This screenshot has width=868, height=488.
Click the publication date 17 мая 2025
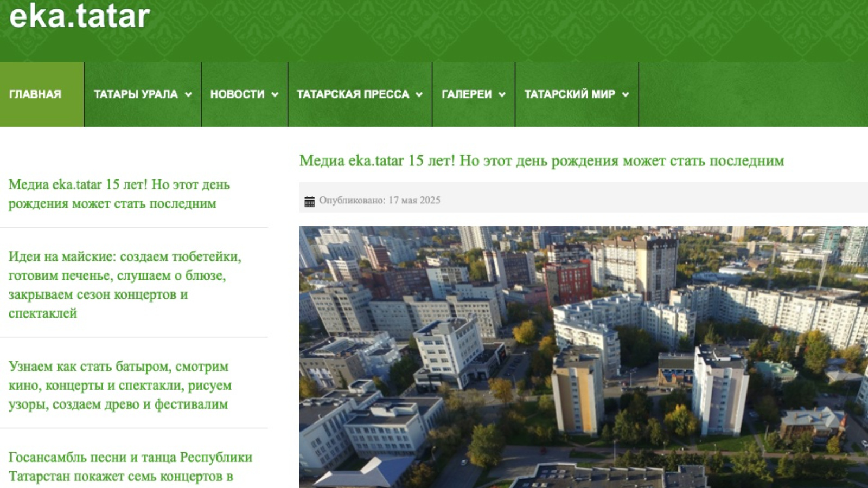point(414,201)
